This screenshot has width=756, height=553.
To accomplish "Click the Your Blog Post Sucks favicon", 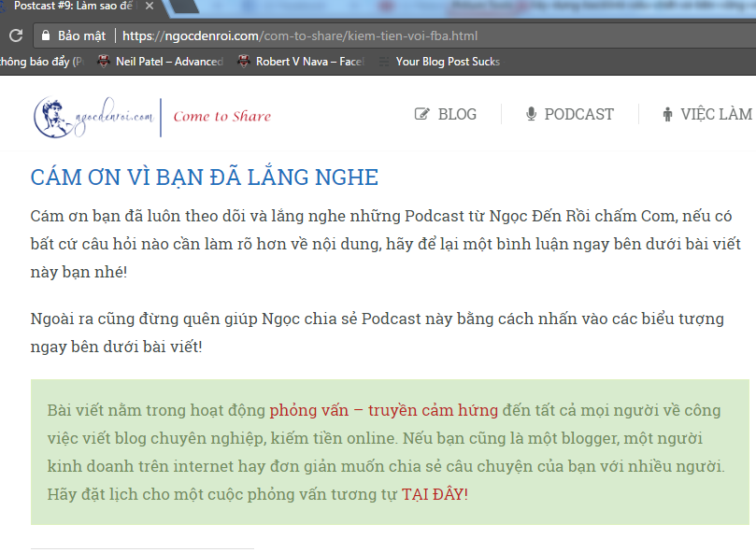I will click(384, 62).
